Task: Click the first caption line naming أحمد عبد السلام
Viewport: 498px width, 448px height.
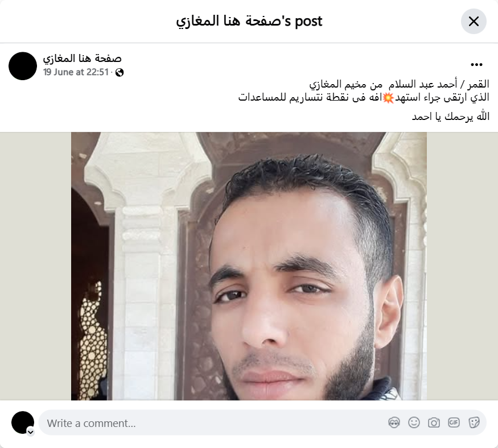Action: (399, 84)
